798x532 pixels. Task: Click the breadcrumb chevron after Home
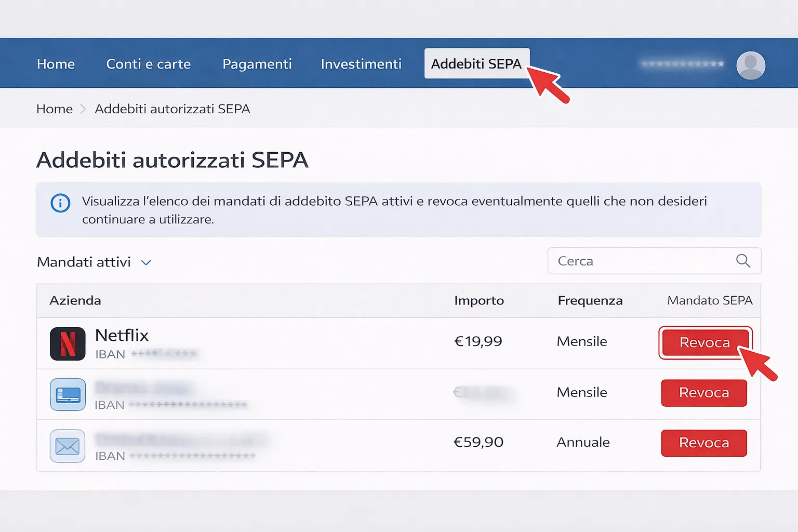[82, 109]
